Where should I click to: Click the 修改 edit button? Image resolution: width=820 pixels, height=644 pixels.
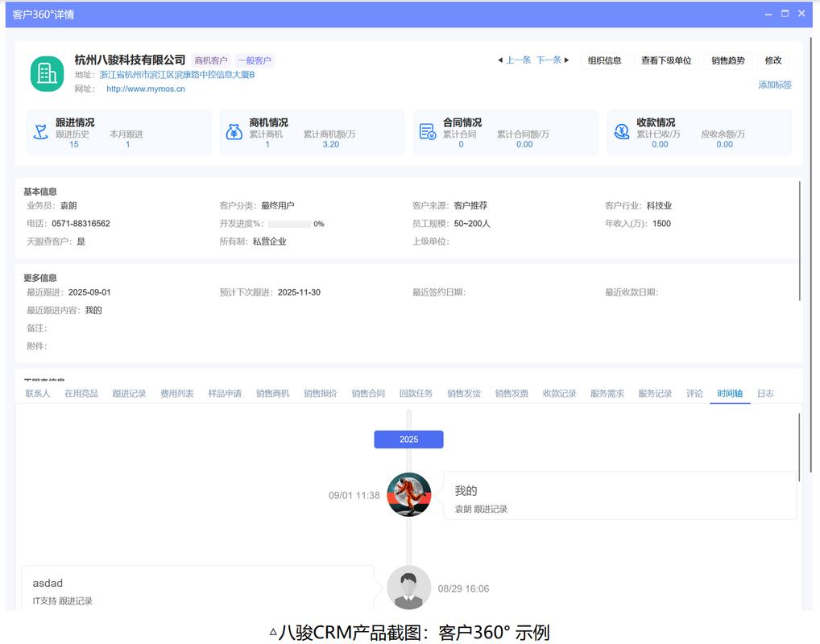pos(773,60)
